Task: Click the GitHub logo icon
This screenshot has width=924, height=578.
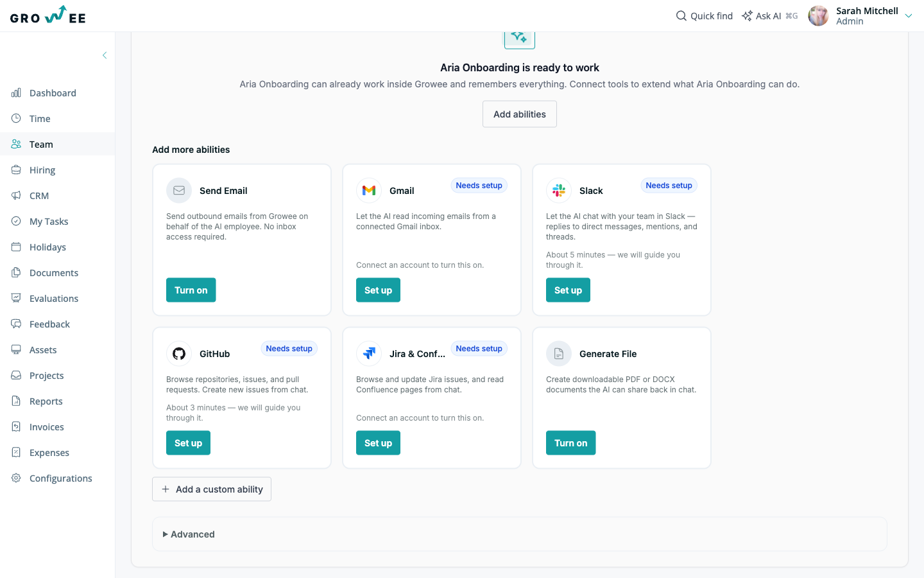Action: [179, 354]
